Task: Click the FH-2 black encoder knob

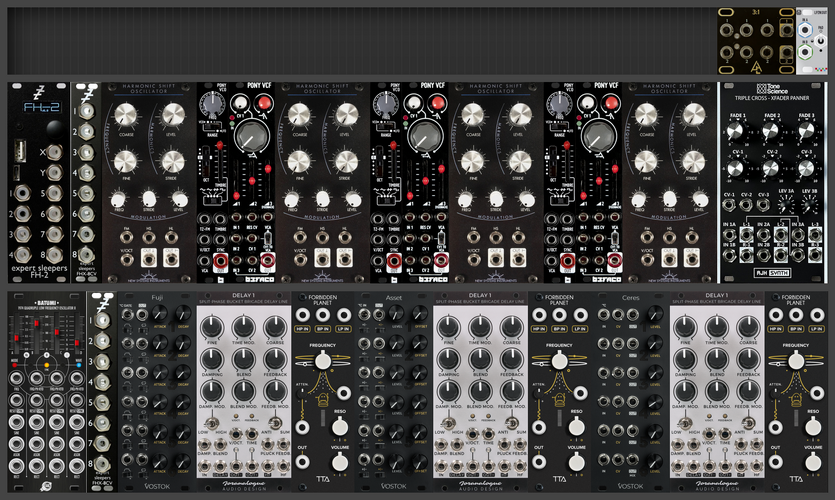Action: pyautogui.click(x=55, y=129)
